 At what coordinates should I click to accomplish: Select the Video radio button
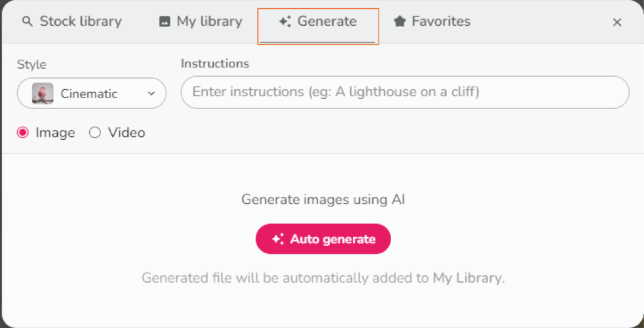point(95,133)
